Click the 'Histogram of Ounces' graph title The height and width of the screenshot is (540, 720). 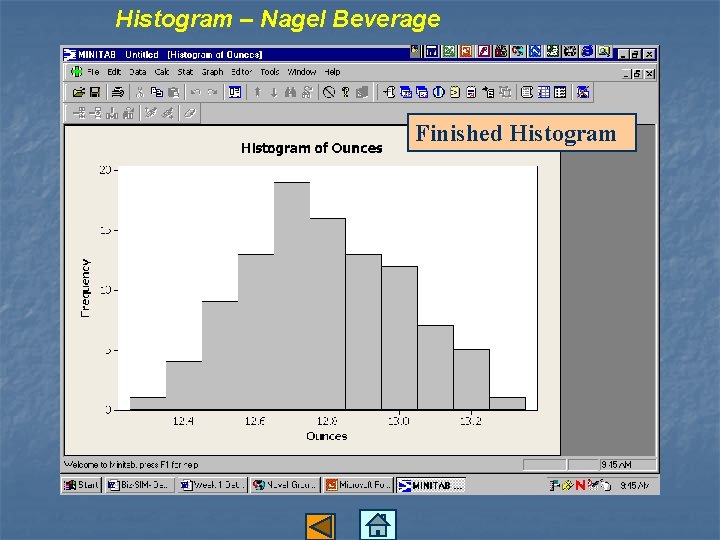[x=312, y=148]
